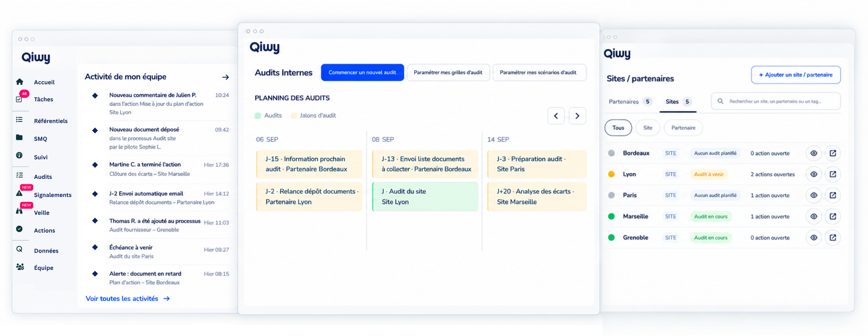
Task: Toggle the eye icon for Bordeaux site
Action: 814,153
